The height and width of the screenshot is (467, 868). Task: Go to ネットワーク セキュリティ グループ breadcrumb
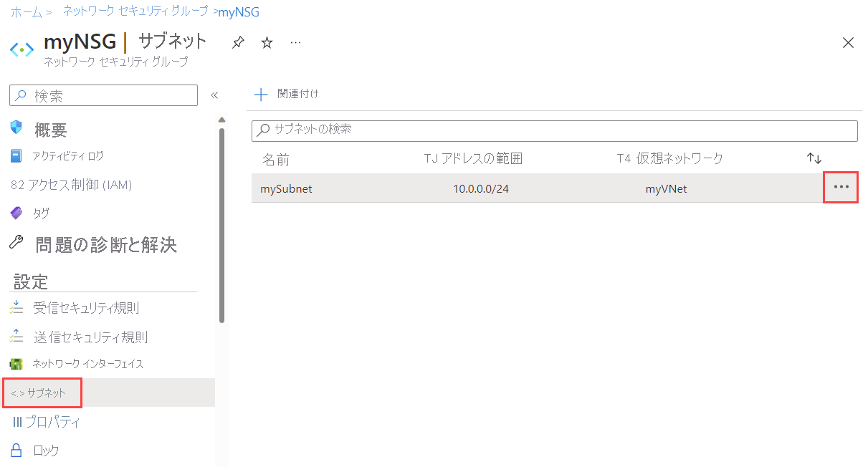136,11
